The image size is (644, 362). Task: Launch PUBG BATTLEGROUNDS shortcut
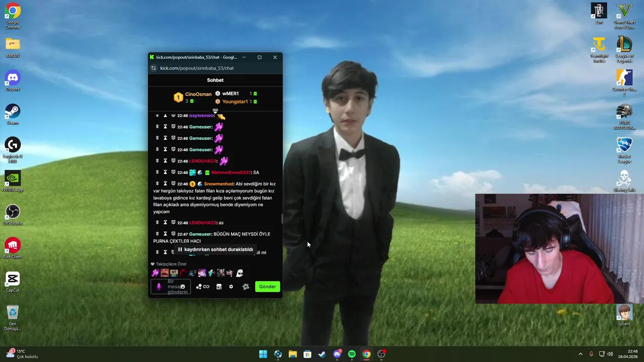[x=624, y=117]
